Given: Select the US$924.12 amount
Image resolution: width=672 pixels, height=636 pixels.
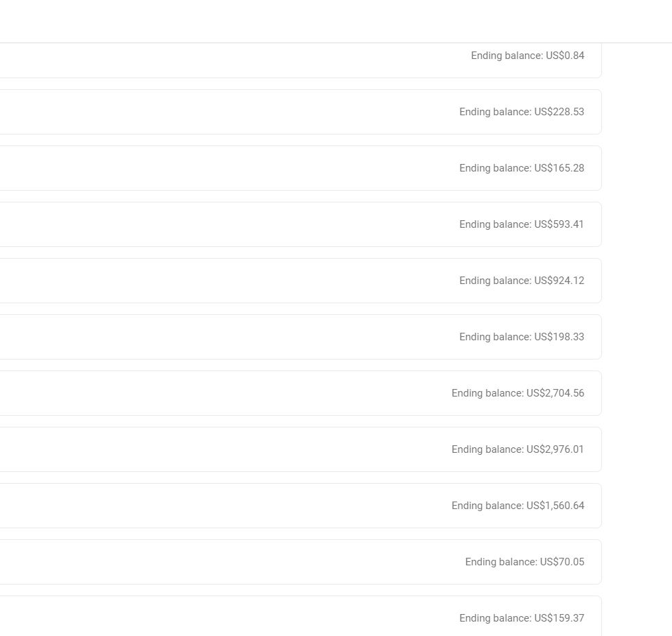Looking at the screenshot, I should [559, 281].
